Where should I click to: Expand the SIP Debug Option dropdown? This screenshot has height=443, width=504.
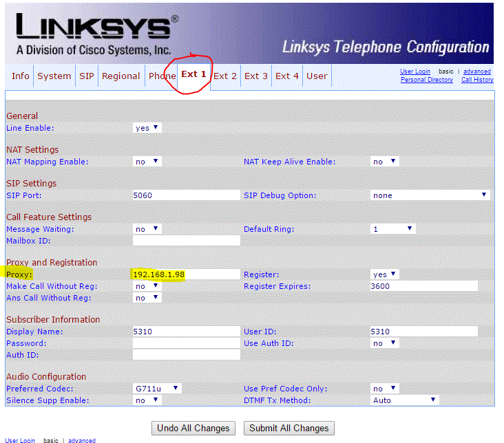pos(430,195)
